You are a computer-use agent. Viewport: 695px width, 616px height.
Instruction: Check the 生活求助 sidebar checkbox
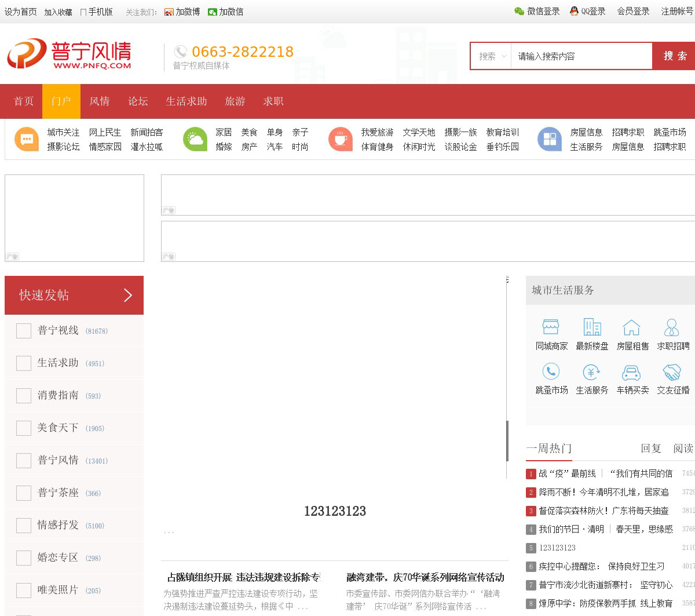(24, 363)
